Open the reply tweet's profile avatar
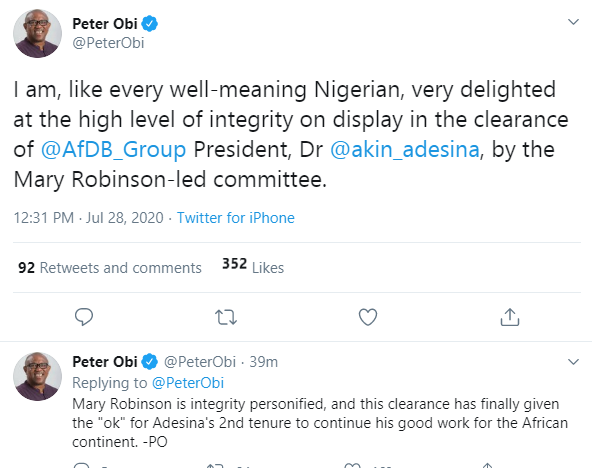 click(x=37, y=377)
